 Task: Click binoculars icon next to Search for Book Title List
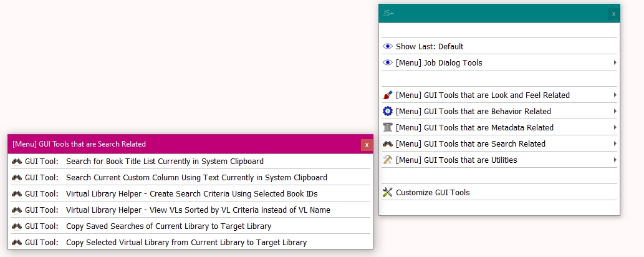point(17,162)
